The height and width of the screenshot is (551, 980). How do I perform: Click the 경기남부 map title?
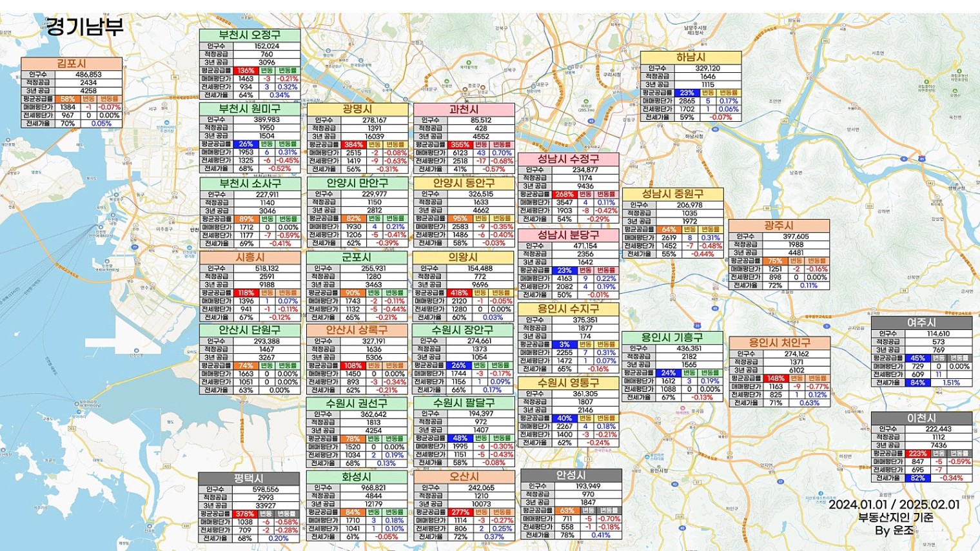(84, 26)
